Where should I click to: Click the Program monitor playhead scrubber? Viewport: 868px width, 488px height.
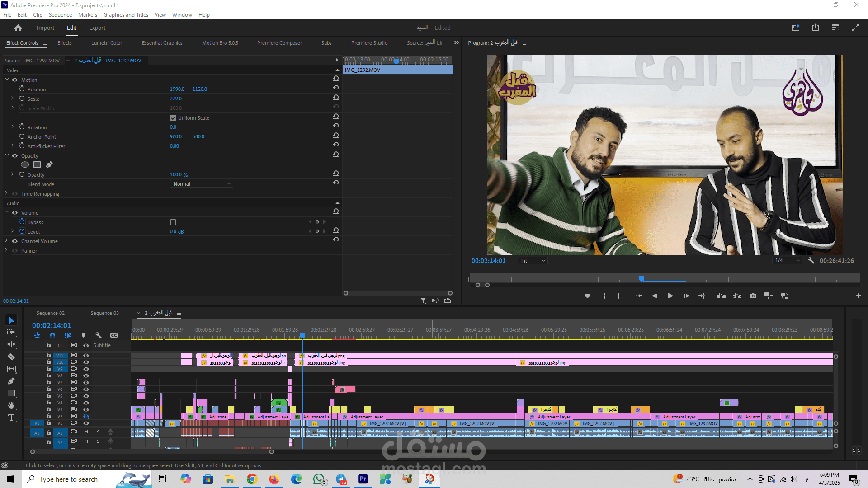pyautogui.click(x=642, y=279)
